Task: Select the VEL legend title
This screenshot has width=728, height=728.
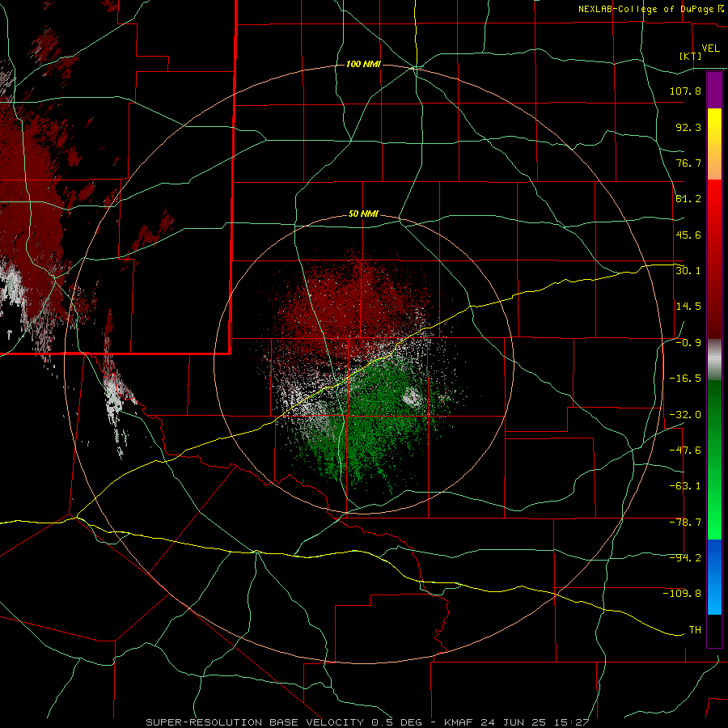Action: pos(710,49)
